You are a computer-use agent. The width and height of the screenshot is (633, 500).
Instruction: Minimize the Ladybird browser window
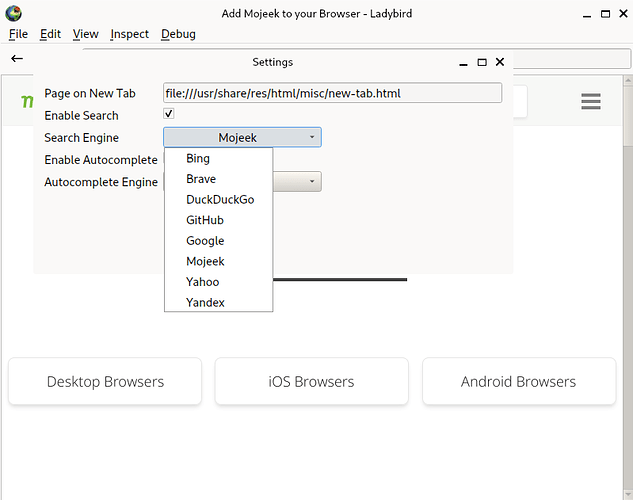point(587,15)
